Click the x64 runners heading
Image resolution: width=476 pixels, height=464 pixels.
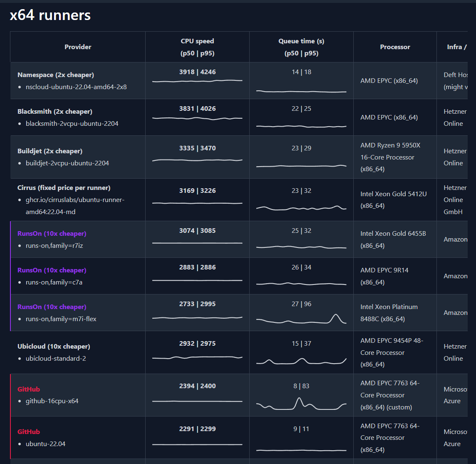[50, 15]
